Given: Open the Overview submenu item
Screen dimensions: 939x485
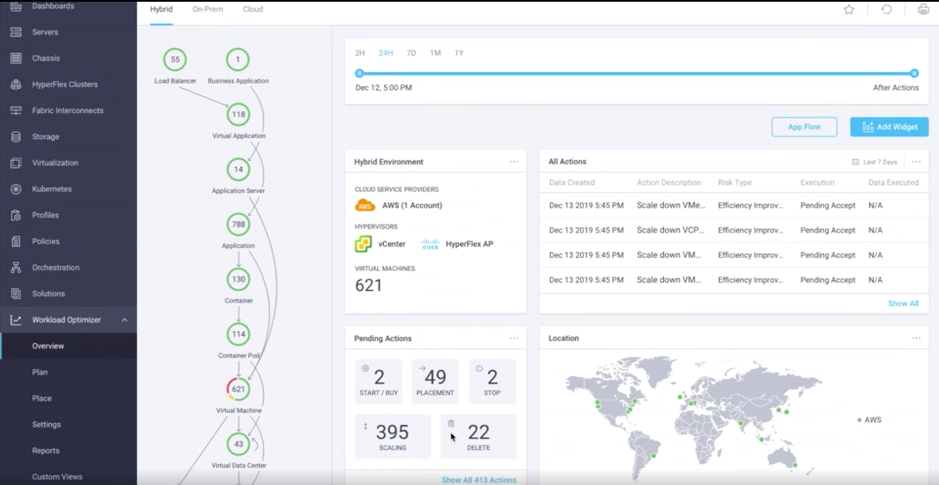Looking at the screenshot, I should coord(48,346).
